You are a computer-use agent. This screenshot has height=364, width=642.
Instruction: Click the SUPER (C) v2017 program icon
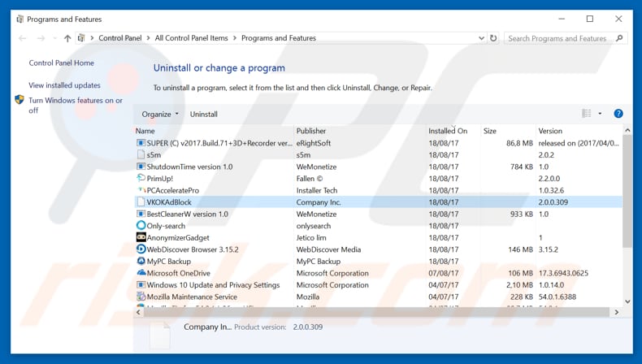[141, 143]
